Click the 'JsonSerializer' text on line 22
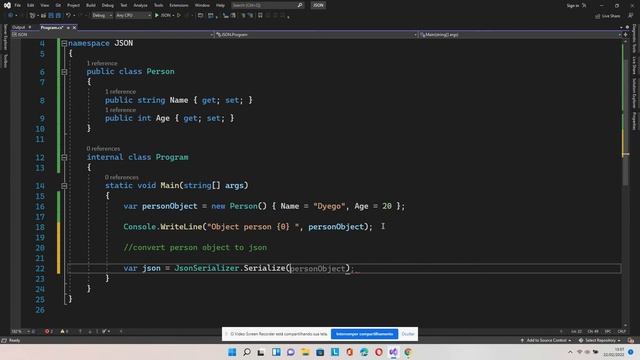640x360 pixels. 207,268
